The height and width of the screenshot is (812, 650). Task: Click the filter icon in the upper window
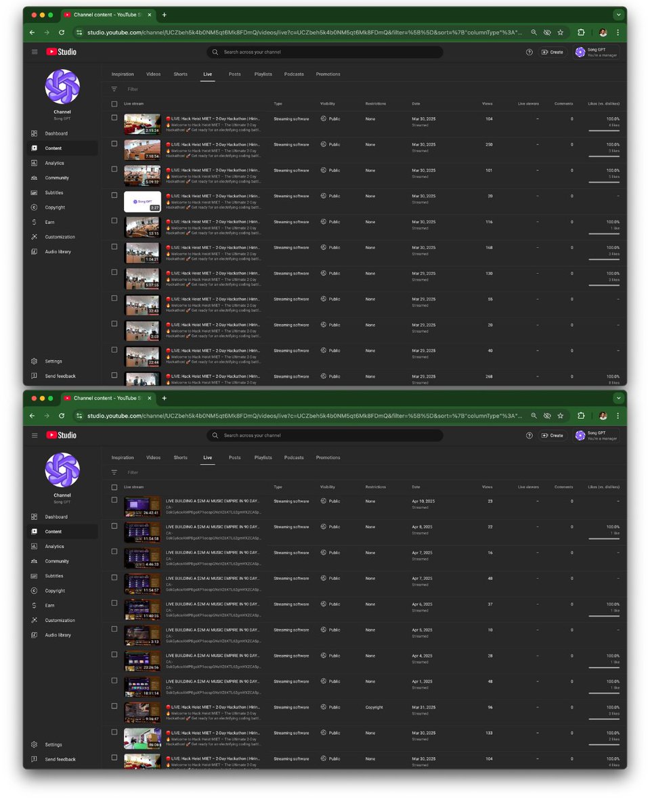point(114,89)
